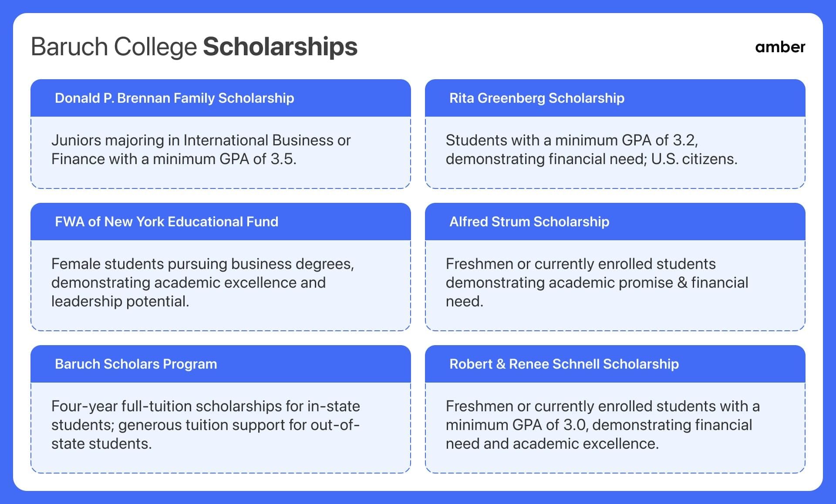Select the Baruch College Scholarships title

click(194, 47)
